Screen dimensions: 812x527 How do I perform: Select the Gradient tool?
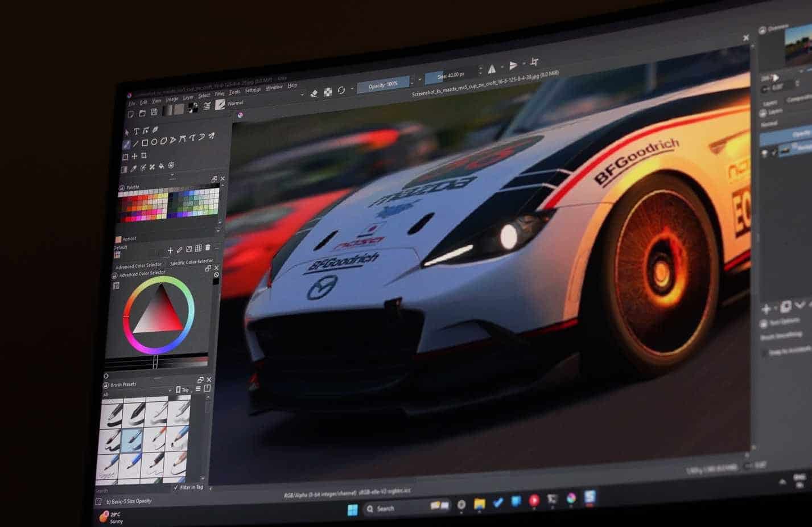[124, 169]
